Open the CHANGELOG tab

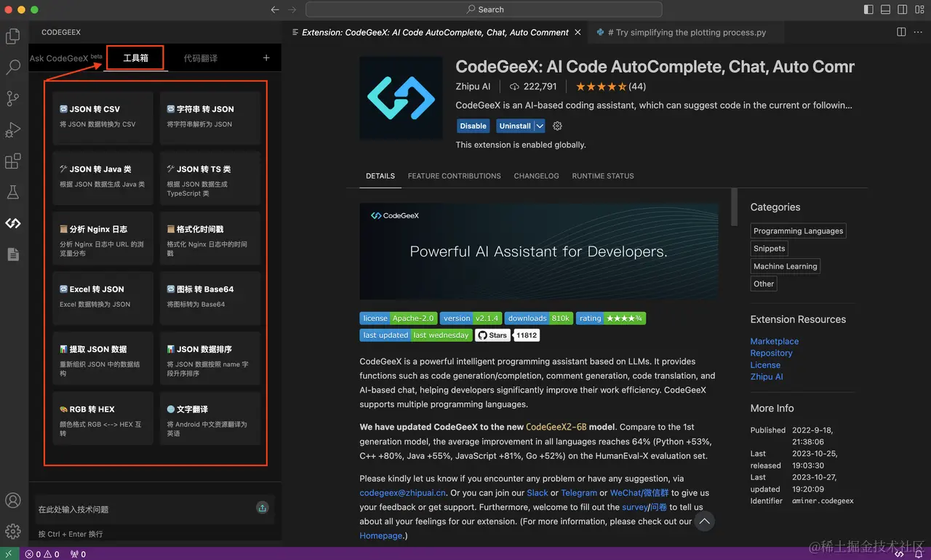(536, 176)
